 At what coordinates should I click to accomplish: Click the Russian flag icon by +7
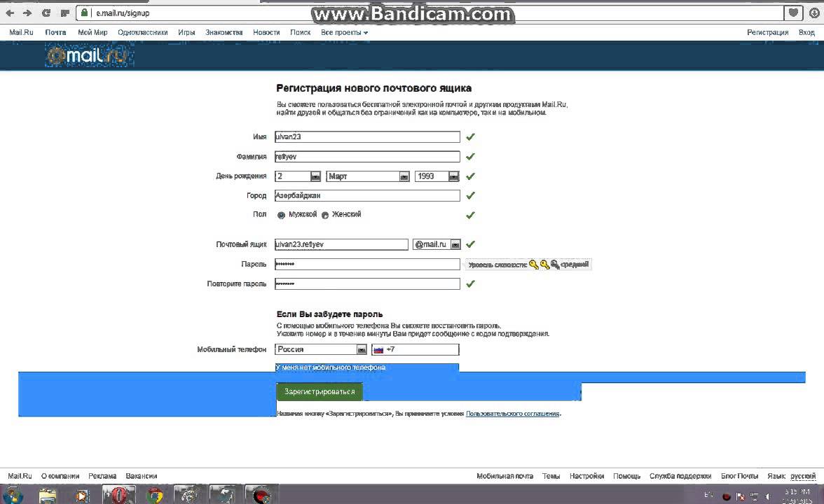coord(378,350)
